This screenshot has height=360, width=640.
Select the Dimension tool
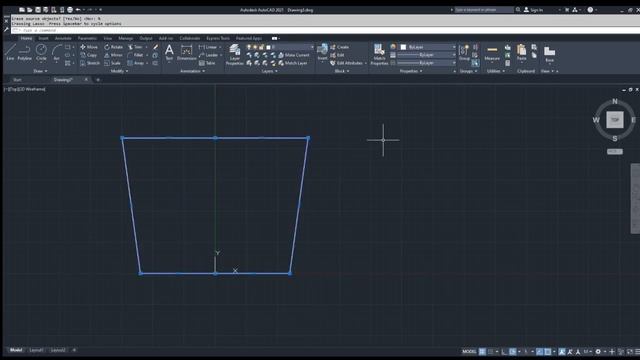(187, 53)
